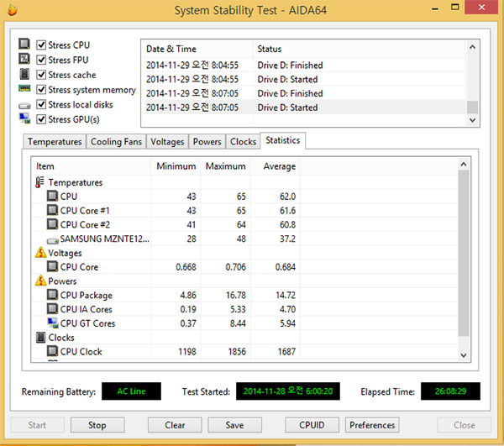Image resolution: width=504 pixels, height=446 pixels.
Task: Click the chip icon of CPU Package row
Action: 52,294
